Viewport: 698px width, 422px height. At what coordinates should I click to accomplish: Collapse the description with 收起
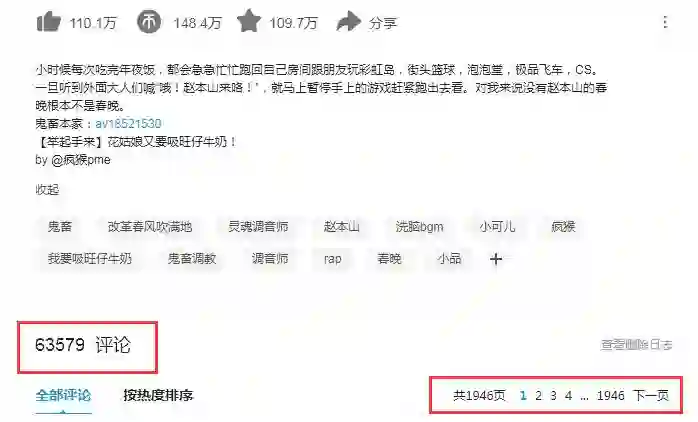[47, 190]
